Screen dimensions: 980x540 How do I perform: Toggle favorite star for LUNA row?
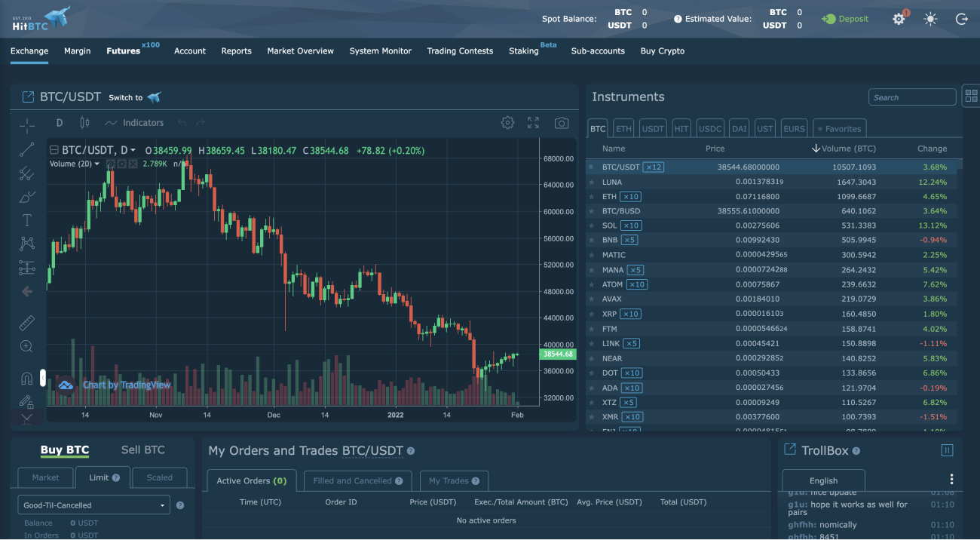[x=592, y=183]
